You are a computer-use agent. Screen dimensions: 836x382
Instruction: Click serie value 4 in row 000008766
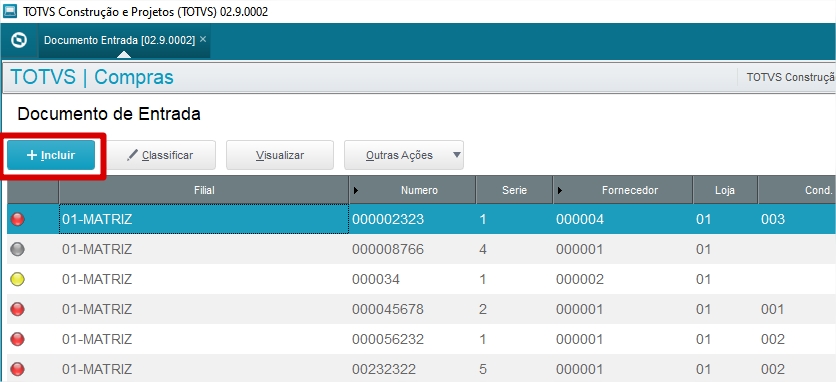pyautogui.click(x=483, y=249)
